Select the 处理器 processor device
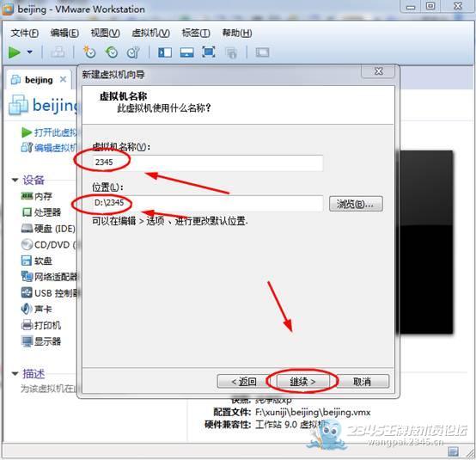The height and width of the screenshot is (460, 476). [x=41, y=212]
